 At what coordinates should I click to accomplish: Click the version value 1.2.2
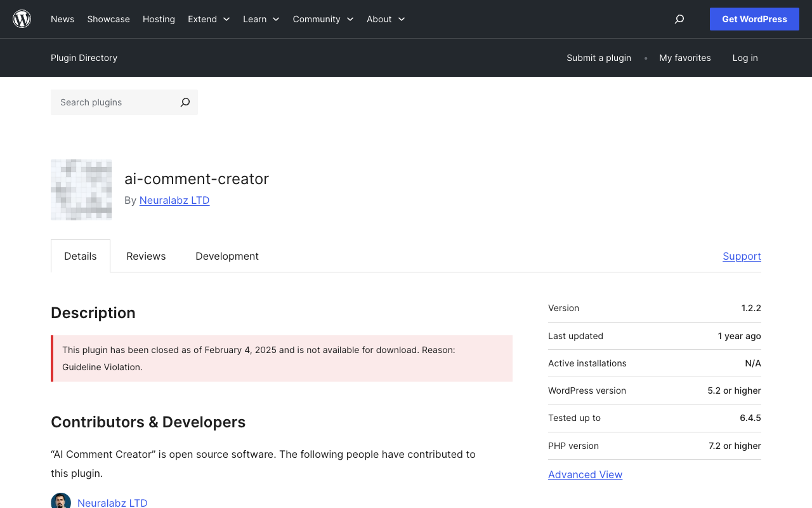tap(751, 308)
